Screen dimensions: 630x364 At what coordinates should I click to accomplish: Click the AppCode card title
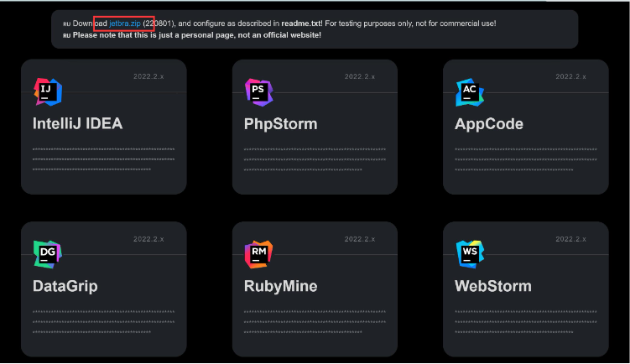point(489,124)
